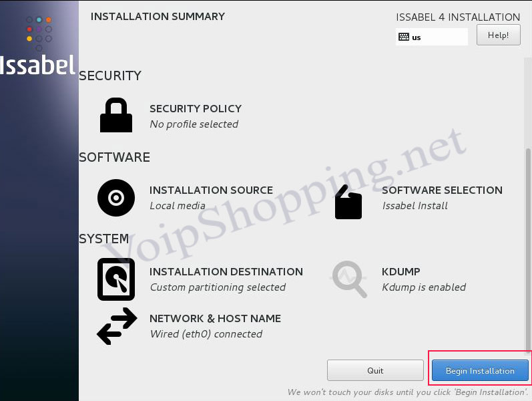Click the Software Selection package icon
Screen dimensions: 532x401
coord(348,202)
